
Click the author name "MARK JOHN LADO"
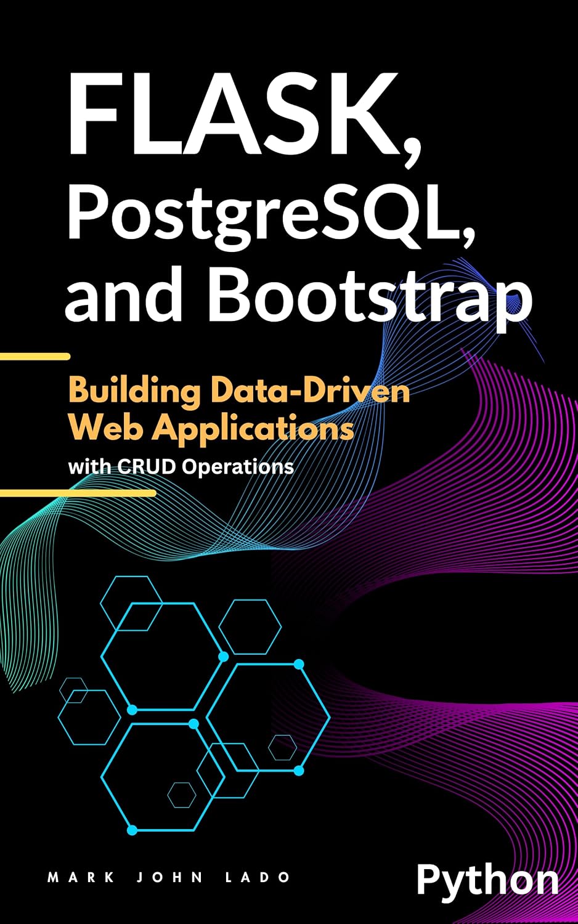(x=169, y=877)
